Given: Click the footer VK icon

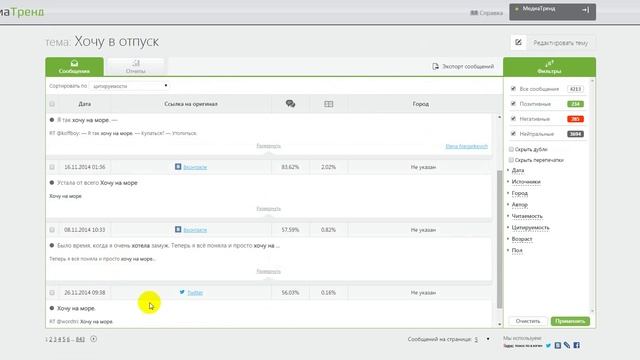Looking at the screenshot, I should tap(558, 345).
